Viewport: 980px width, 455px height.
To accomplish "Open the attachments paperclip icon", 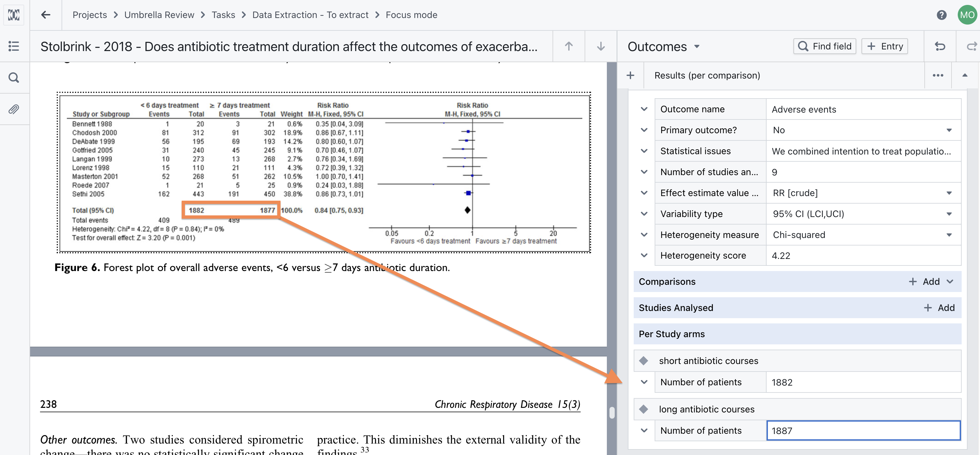I will tap(14, 110).
